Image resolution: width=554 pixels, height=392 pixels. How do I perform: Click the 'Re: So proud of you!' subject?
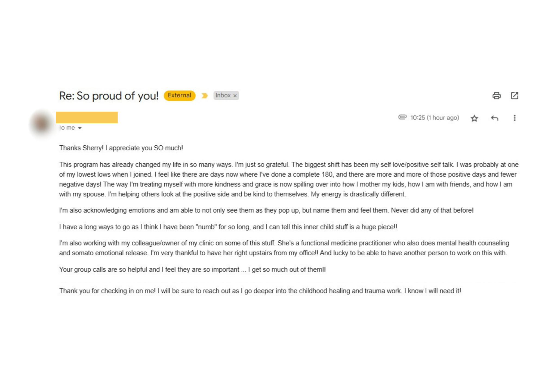click(109, 96)
